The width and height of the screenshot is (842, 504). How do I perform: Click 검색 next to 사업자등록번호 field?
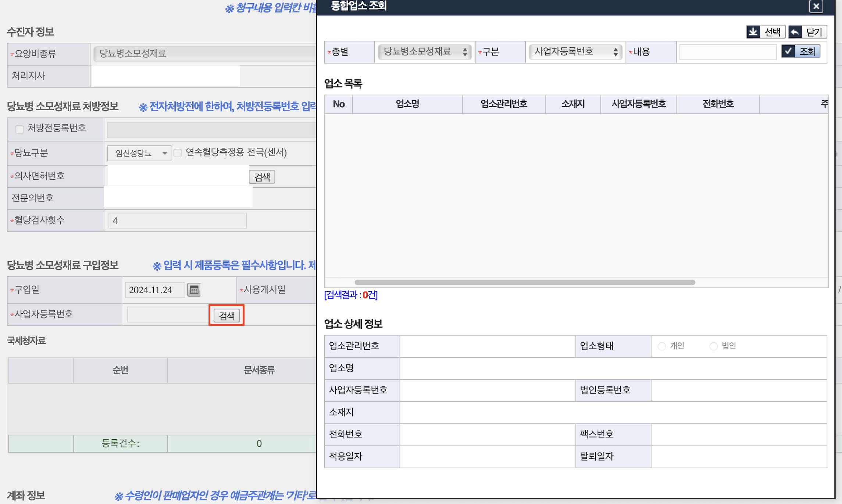click(226, 315)
